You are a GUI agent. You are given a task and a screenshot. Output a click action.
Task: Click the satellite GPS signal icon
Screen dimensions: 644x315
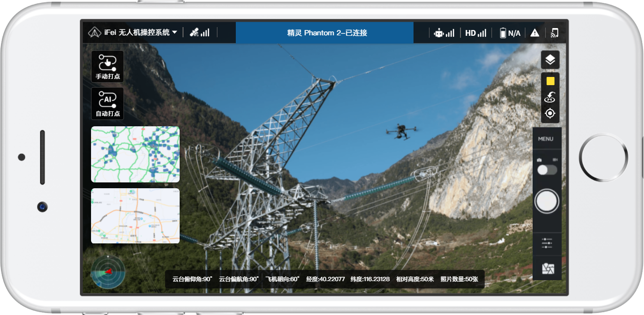(199, 32)
